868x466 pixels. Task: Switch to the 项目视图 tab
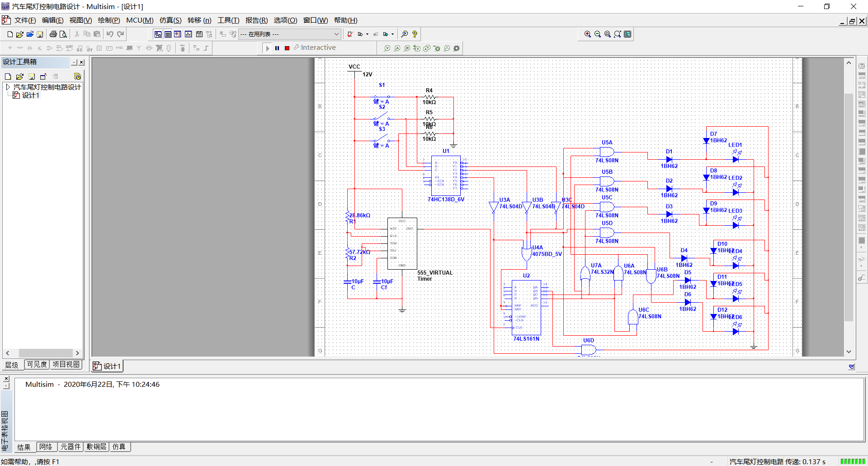point(66,365)
